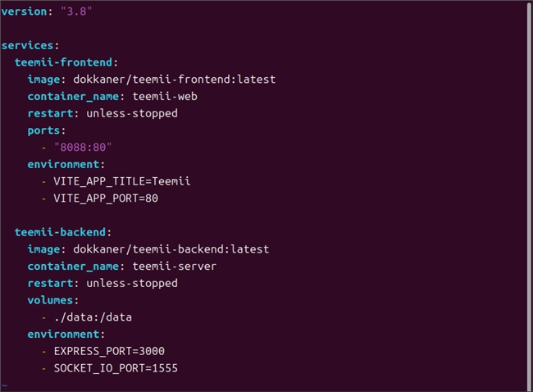This screenshot has height=392, width=533.
Task: Click the VITE_APP_TITLE=Teemii entry
Action: coord(121,181)
